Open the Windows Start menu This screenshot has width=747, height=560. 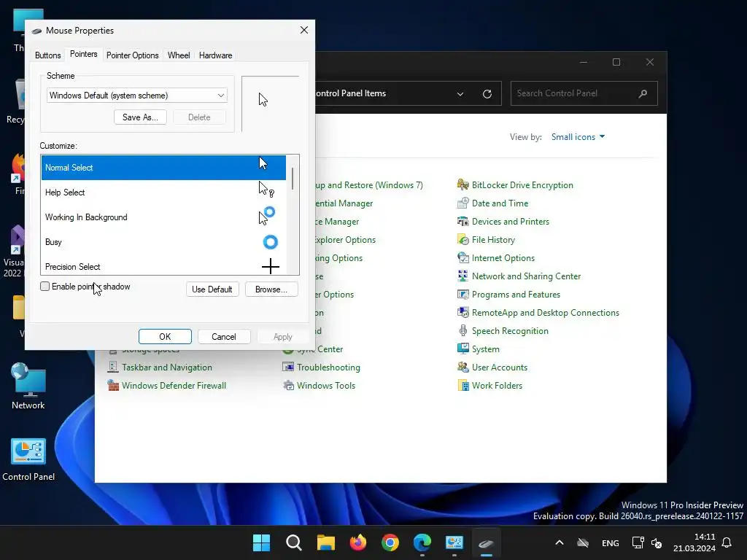262,542
